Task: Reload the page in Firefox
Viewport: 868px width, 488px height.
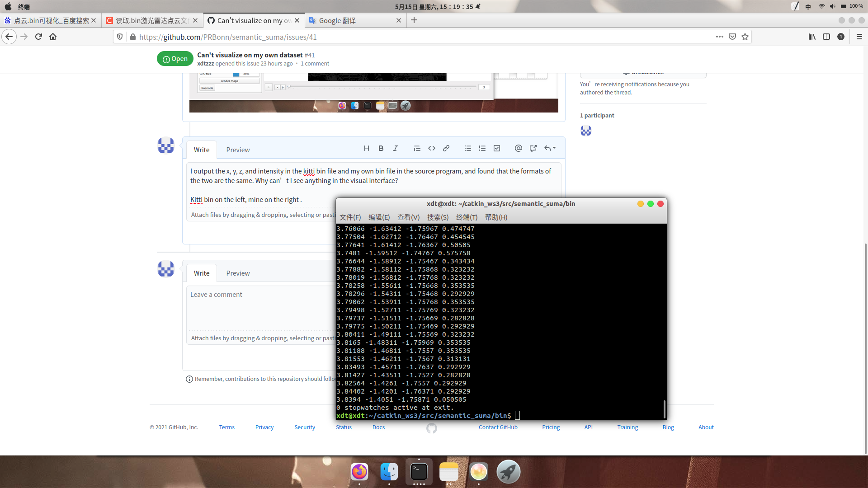Action: pos(38,37)
